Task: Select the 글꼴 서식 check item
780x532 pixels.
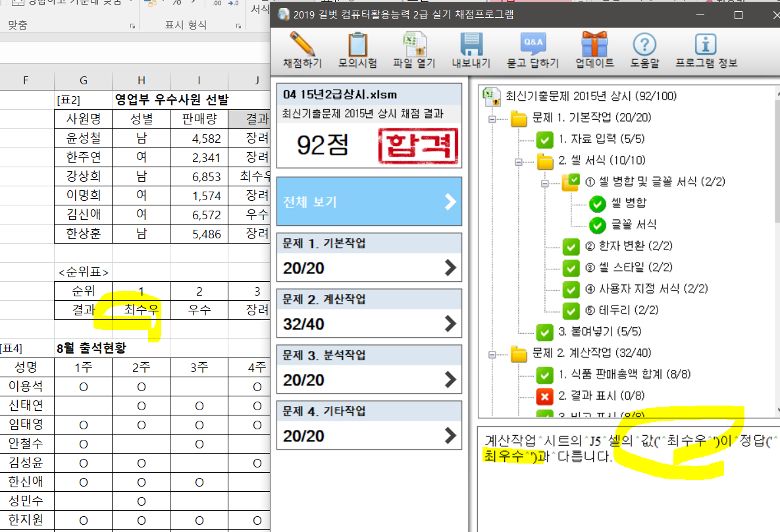Action: (597, 225)
